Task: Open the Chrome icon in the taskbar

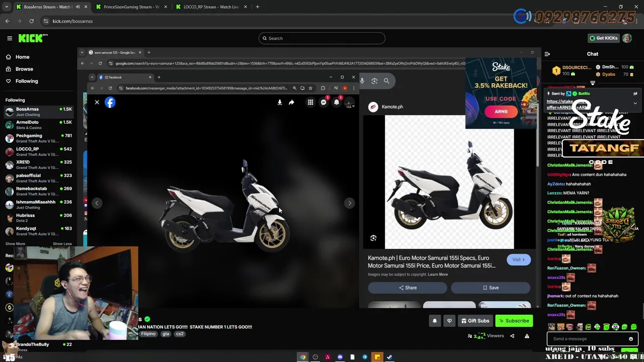Action: coord(303,357)
